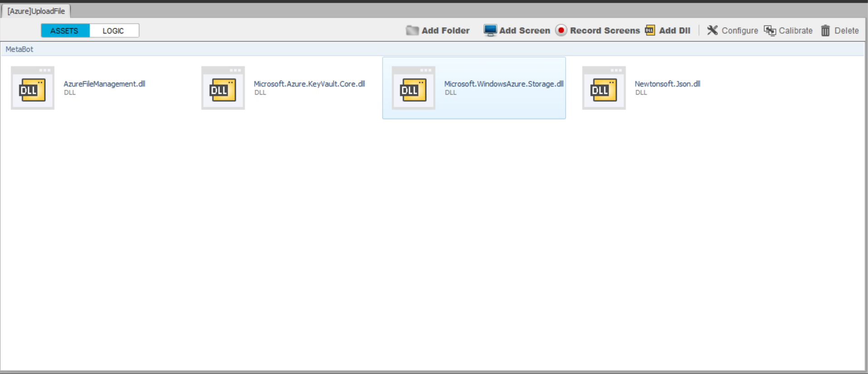The image size is (868, 374).
Task: Select the Microsoft.Azure.KeyVault.Core.dll icon
Action: 223,88
